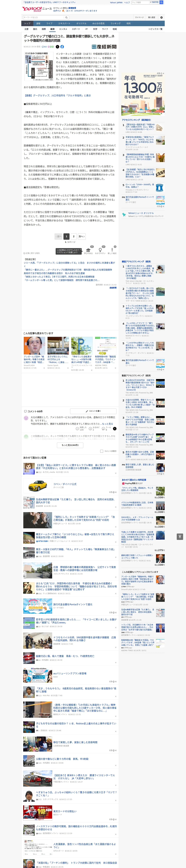Open article diagram thumbnail image

coord(39,66)
